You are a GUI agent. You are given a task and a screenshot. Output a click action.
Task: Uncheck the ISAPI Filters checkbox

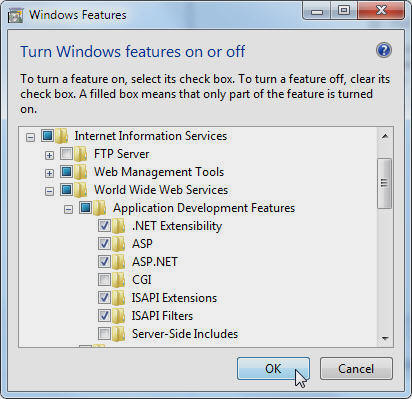click(x=104, y=315)
